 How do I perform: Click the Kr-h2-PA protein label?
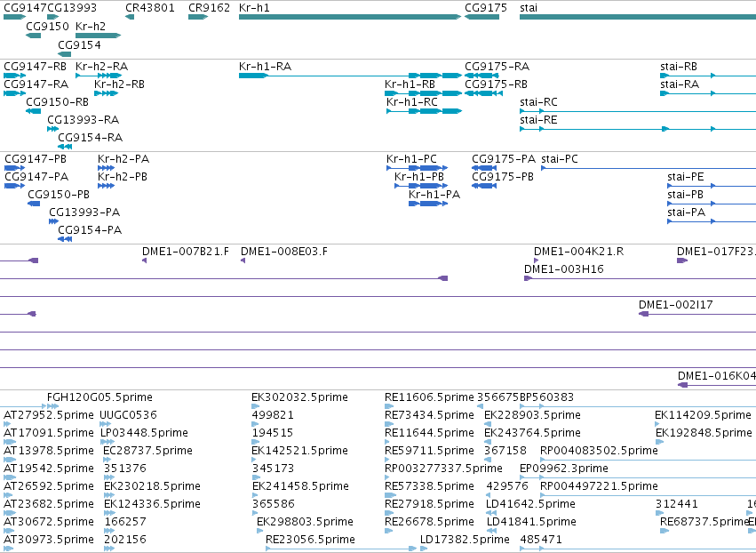coord(123,159)
